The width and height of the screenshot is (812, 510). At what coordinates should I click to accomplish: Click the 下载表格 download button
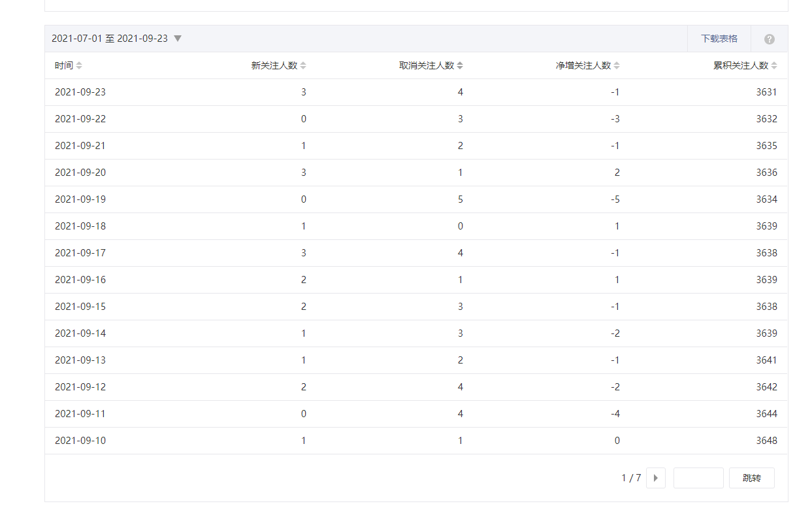[x=719, y=39]
